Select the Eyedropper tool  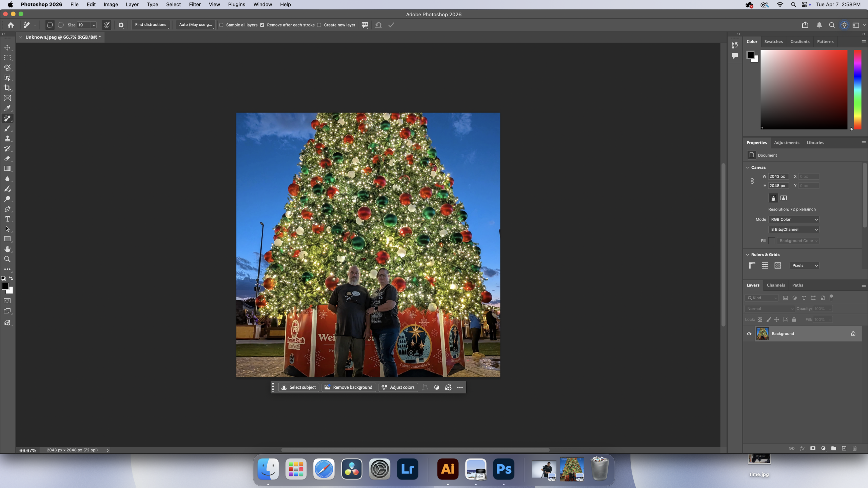[7, 108]
